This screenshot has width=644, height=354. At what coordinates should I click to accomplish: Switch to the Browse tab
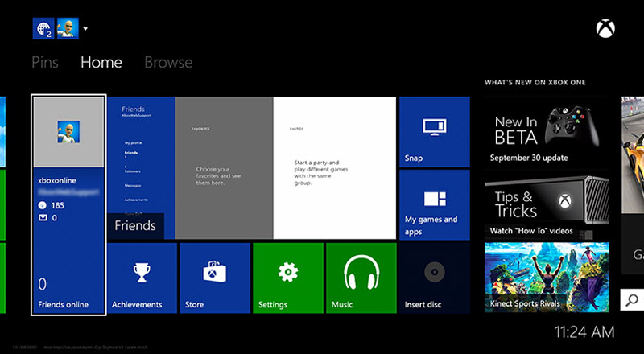pos(168,62)
